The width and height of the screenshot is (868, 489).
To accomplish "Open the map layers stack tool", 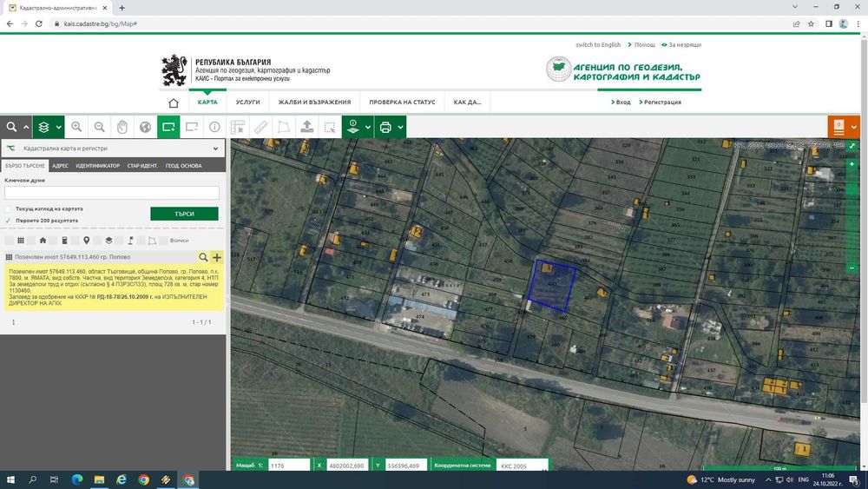I will pyautogui.click(x=43, y=127).
